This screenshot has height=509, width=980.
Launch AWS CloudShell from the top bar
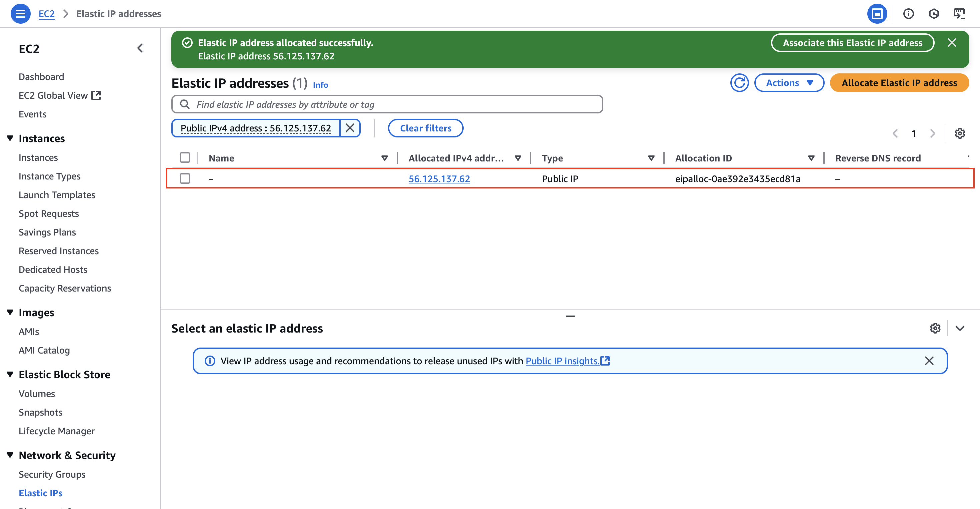[x=959, y=13]
